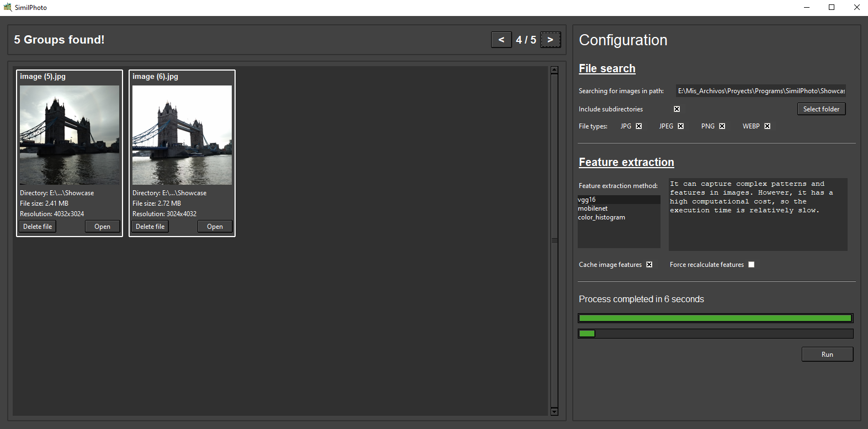Viewport: 868px width, 429px height.
Task: Uncheck the PNG file type
Action: [x=722, y=126]
